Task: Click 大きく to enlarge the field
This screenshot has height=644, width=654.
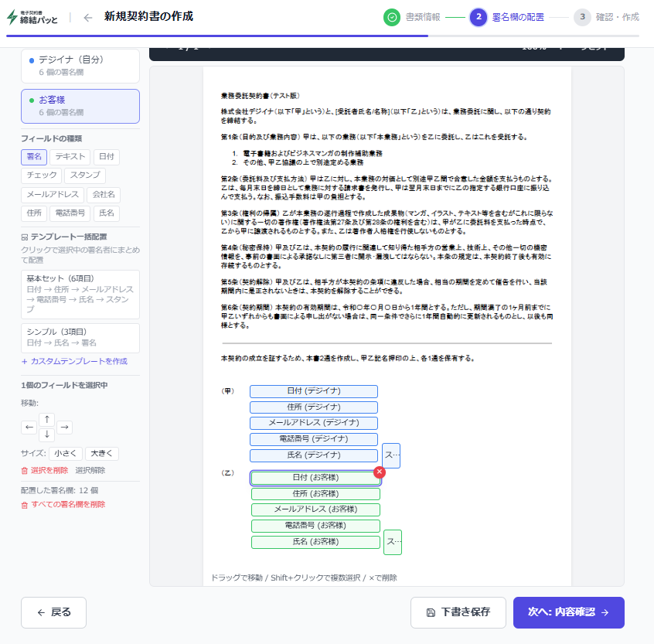Action: click(101, 454)
